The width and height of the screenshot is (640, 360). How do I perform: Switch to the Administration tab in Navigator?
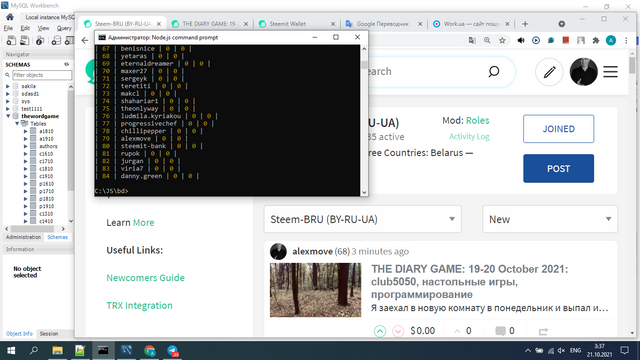coord(23,237)
